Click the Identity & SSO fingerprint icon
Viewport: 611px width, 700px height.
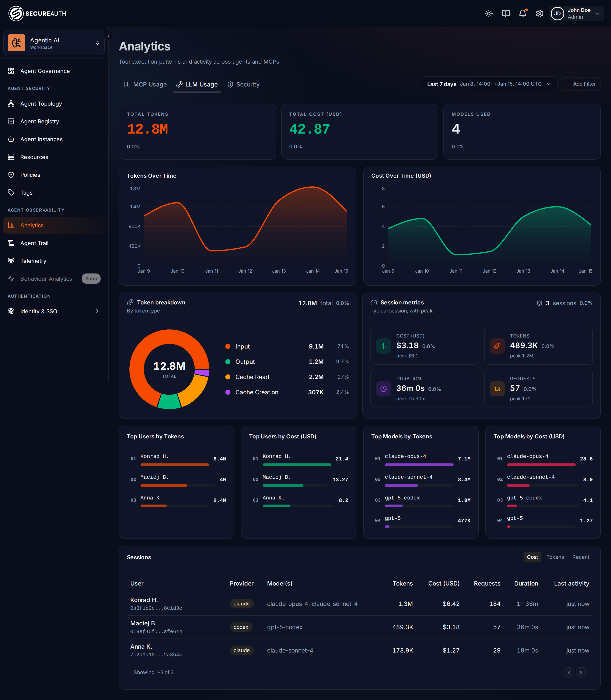[x=11, y=311]
